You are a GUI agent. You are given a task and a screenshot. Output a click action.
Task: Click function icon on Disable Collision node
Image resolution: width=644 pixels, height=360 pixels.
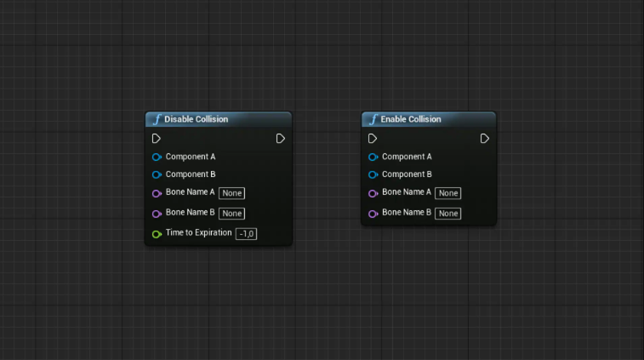pos(157,119)
